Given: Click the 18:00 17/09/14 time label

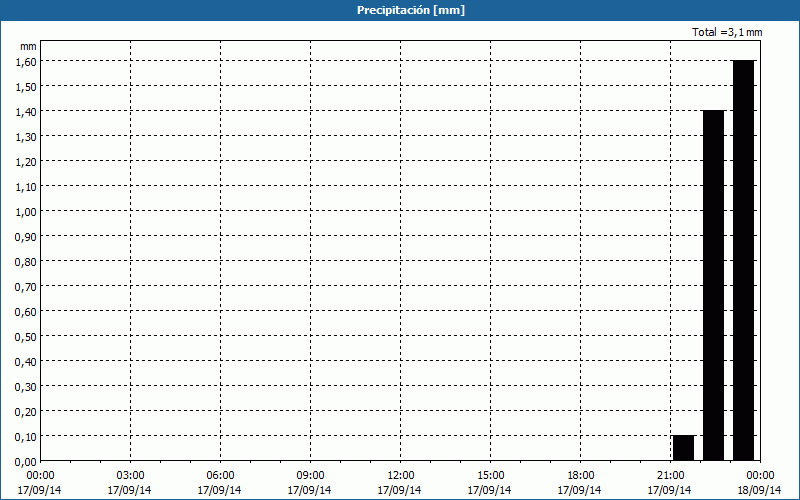Looking at the screenshot, I should [580, 483].
